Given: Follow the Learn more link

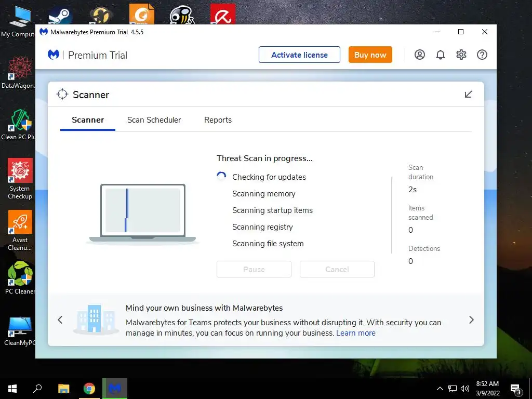Looking at the screenshot, I should [x=355, y=333].
